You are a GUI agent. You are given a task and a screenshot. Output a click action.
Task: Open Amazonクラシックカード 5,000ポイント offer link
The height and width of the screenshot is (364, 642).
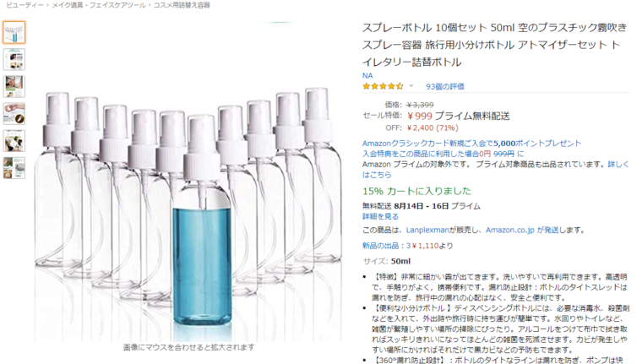coord(471,144)
